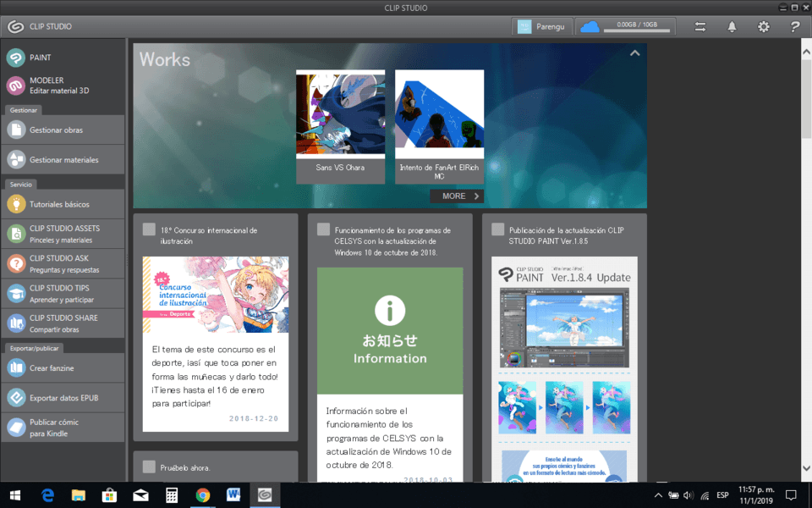
Task: Open File Explorer from taskbar
Action: [78, 495]
